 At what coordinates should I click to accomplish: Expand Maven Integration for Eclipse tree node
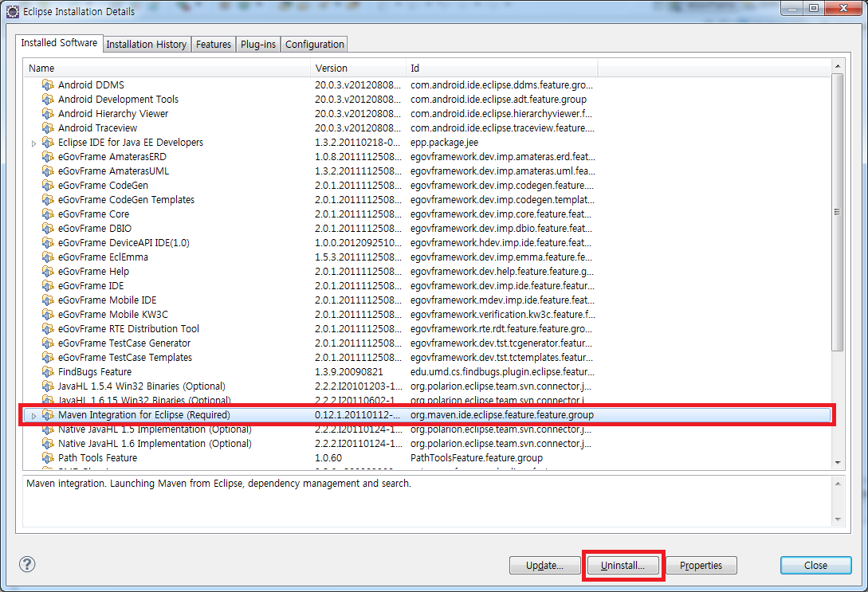pyautogui.click(x=33, y=416)
